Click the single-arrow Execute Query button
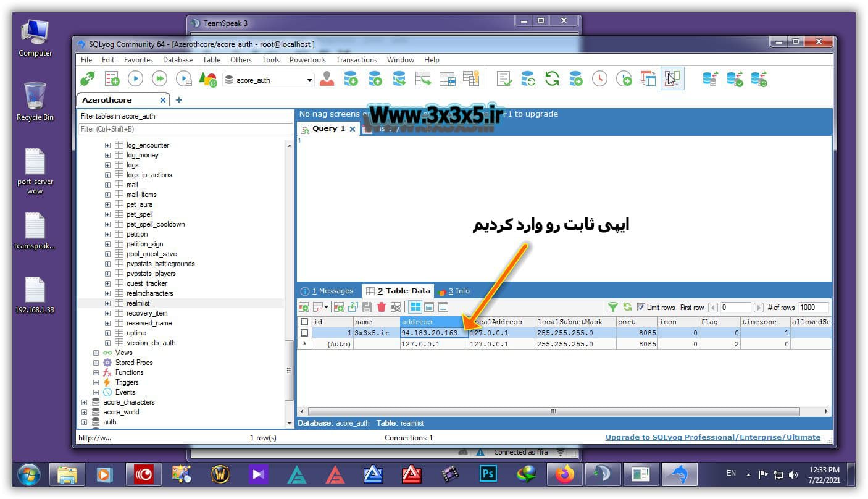Screen dimensions: 868x499 [x=135, y=79]
